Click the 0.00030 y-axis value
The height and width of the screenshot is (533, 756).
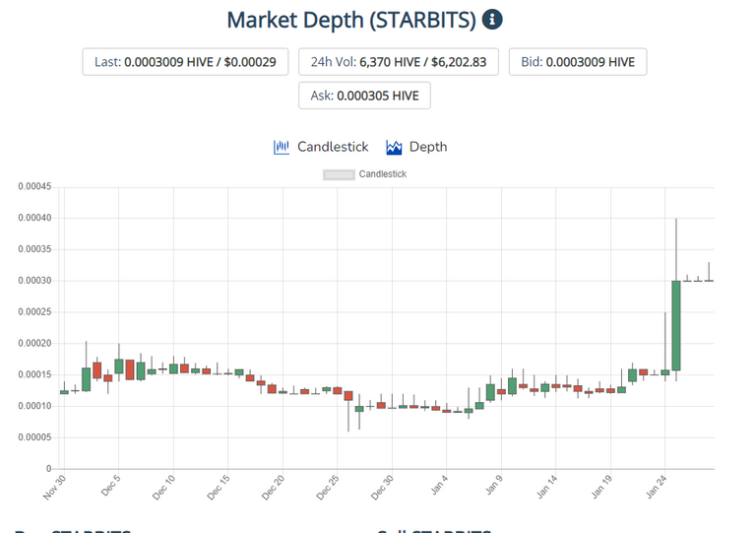click(34, 281)
